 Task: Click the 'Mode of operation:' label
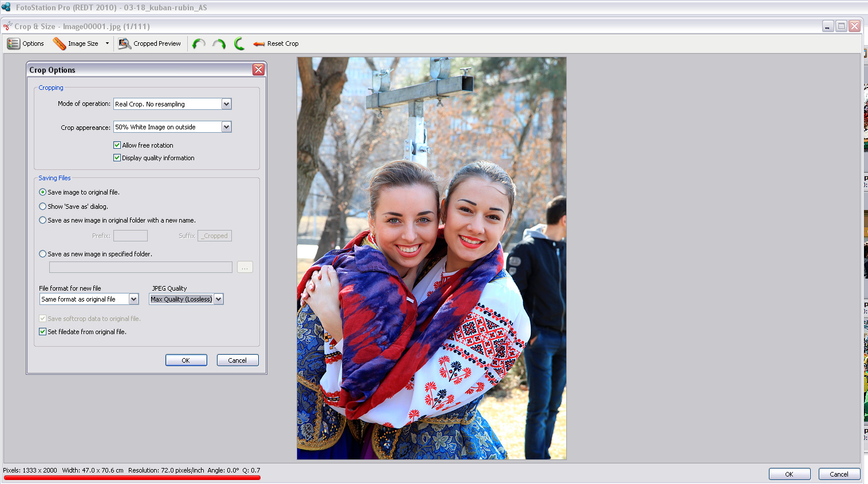[x=84, y=104]
